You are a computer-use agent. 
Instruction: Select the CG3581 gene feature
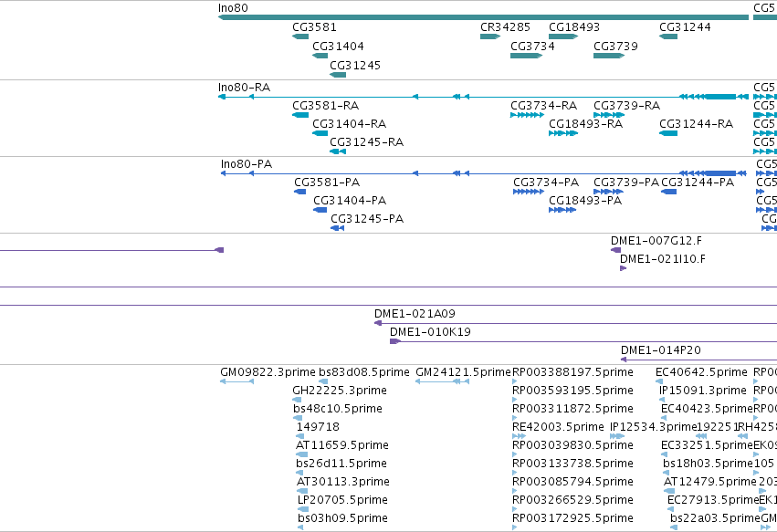300,37
